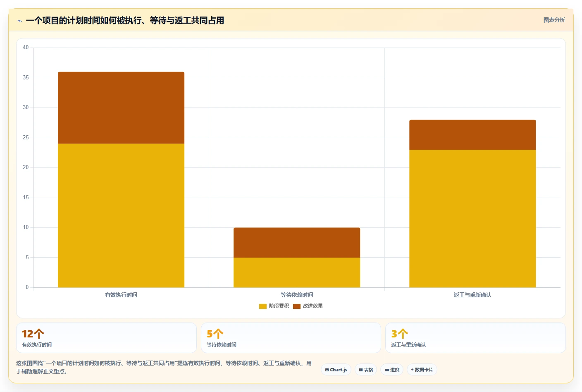Screen dimensions: 582x392
Task: Click the brown segment of 等待依赖时间 bar
Action: (297, 243)
